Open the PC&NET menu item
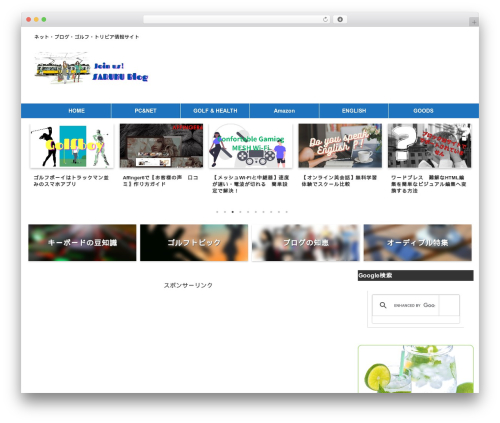 [x=146, y=111]
